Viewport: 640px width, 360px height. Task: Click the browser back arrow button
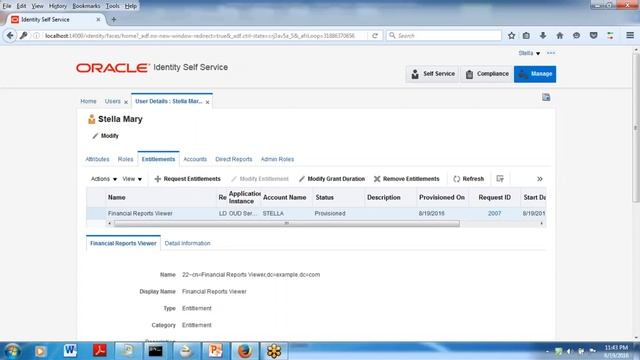pos(10,36)
